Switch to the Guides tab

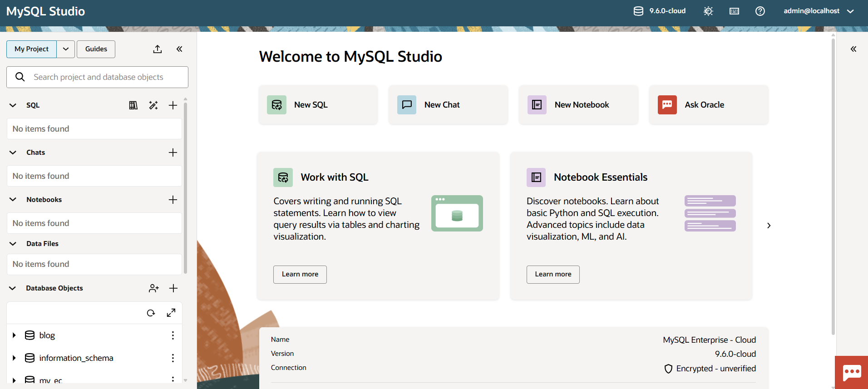pyautogui.click(x=96, y=49)
